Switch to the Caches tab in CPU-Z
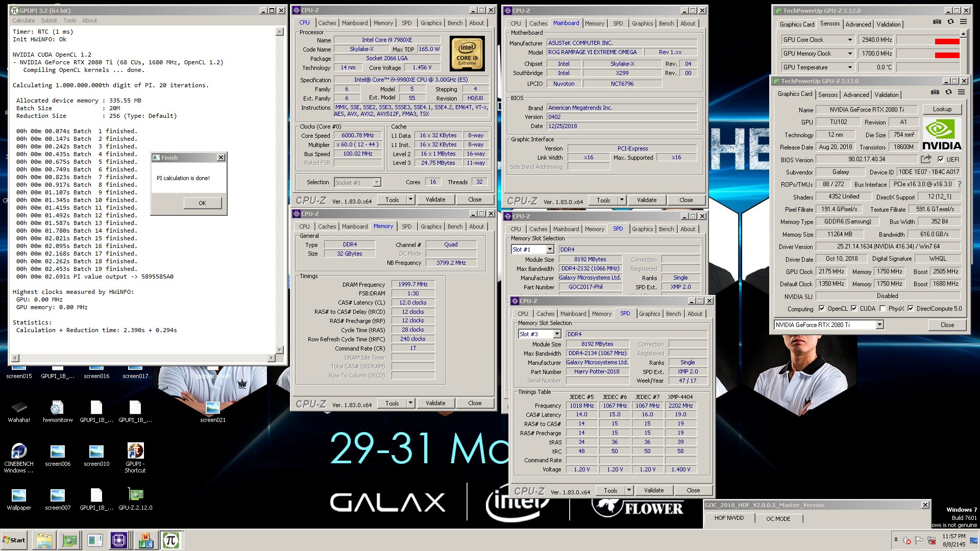 [327, 23]
